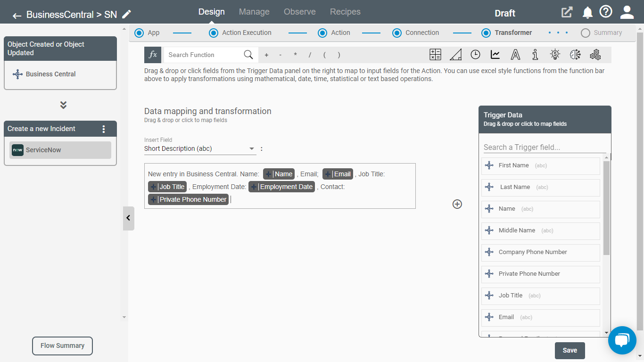The width and height of the screenshot is (644, 362).
Task: Switch to the Design tab
Action: (211, 12)
